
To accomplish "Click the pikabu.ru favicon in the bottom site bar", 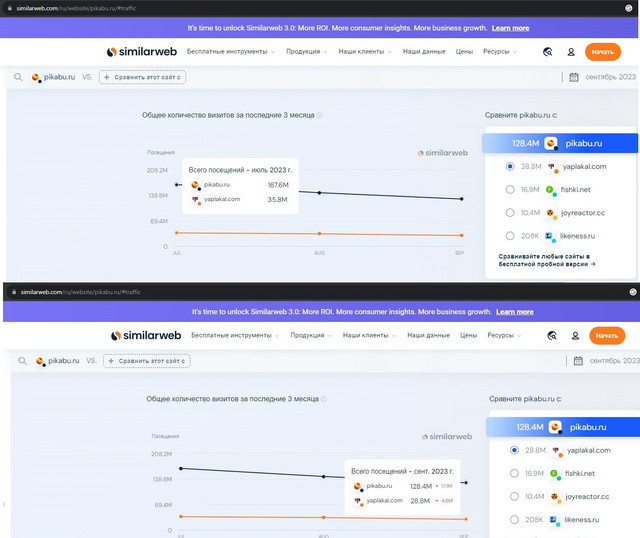I will [40, 361].
